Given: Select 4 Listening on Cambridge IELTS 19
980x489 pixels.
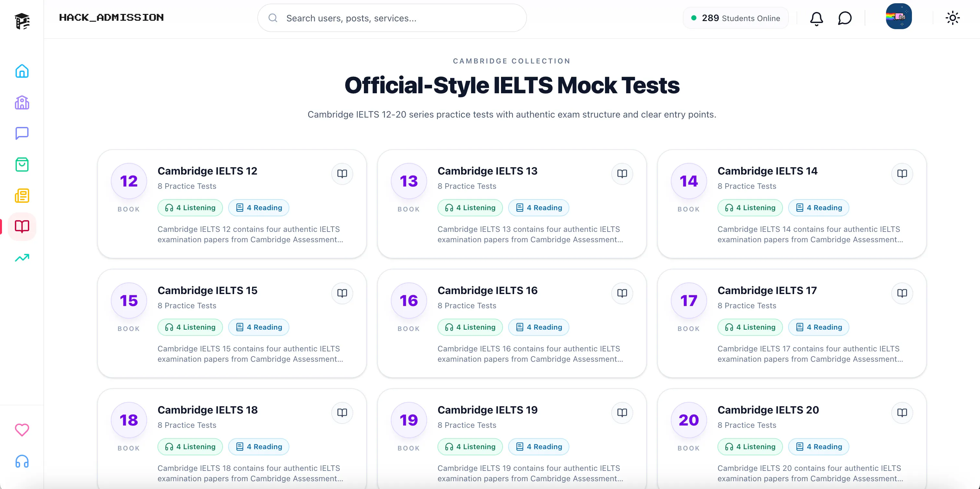Looking at the screenshot, I should (x=470, y=446).
